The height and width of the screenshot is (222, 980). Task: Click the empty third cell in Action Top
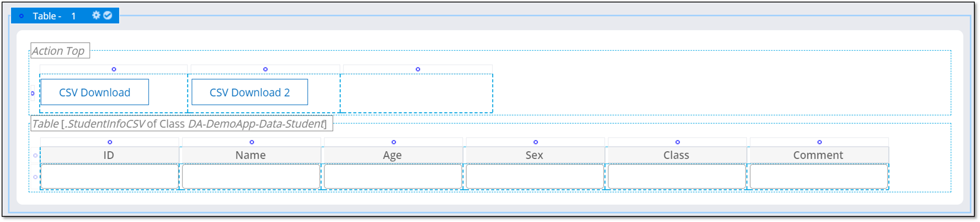click(x=416, y=93)
